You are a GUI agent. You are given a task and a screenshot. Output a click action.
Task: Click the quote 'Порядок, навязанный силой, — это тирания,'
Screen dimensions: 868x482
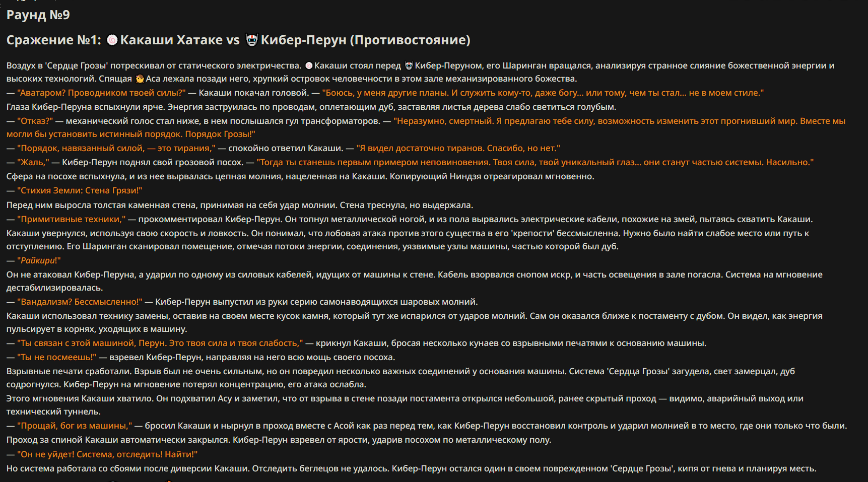[116, 148]
